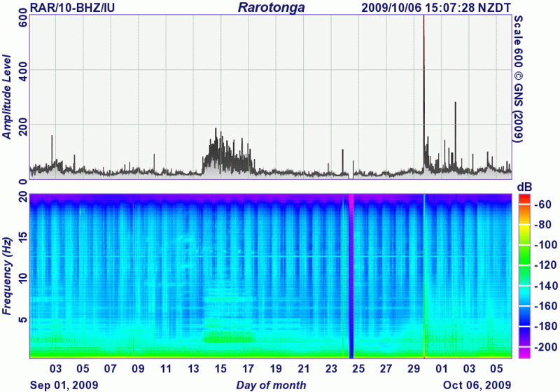Click the day '29' x-axis label
Screen dimensions: 560x392
[414, 368]
